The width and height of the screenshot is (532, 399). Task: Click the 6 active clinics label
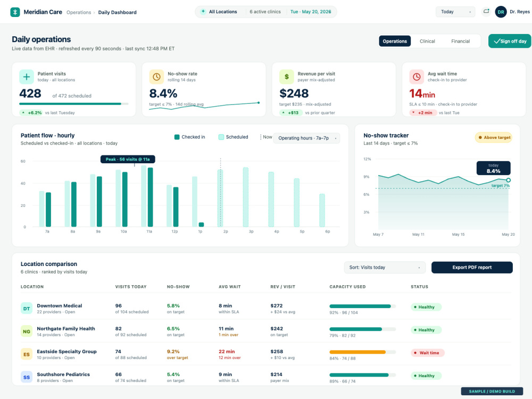265,12
